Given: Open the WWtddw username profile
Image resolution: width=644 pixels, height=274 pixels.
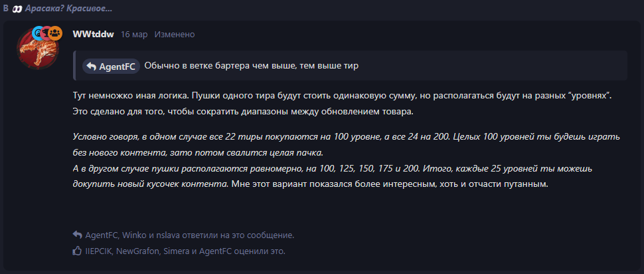Looking at the screenshot, I should 93,34.
